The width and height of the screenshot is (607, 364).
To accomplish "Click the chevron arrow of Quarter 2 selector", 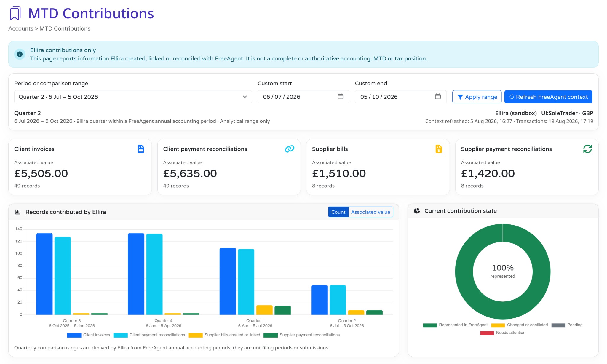I will tap(245, 97).
